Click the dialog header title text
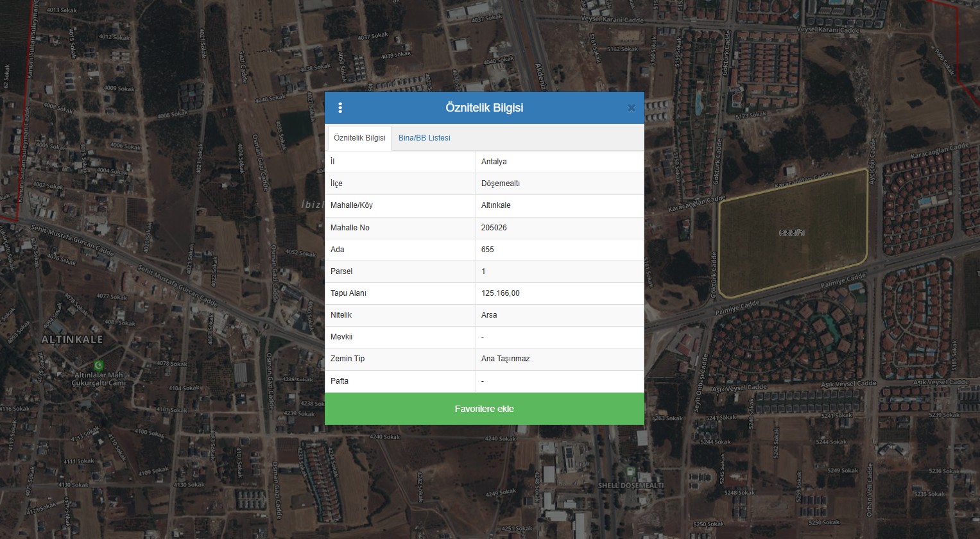 click(x=485, y=108)
